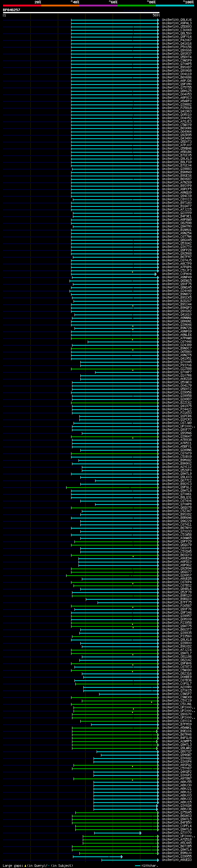Select the UniRef100_Q39955 label
This screenshot has height=868, width=197.
point(177,856)
